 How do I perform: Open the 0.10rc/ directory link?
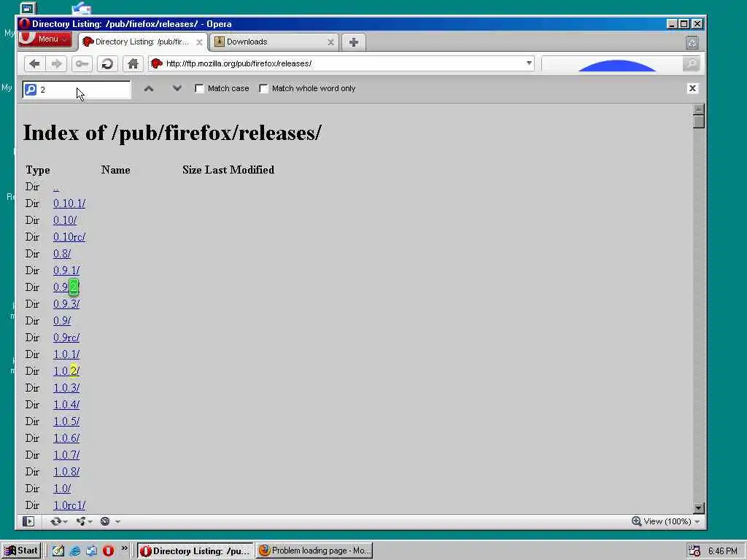(x=69, y=237)
